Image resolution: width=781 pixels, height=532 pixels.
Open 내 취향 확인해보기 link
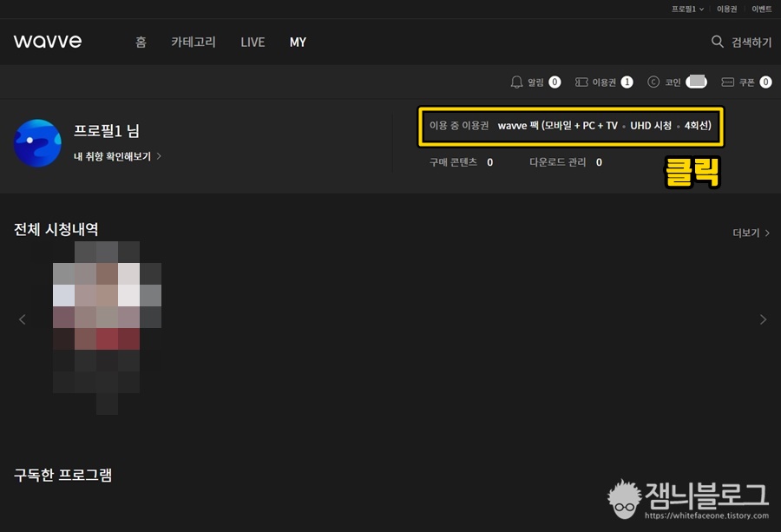click(117, 156)
